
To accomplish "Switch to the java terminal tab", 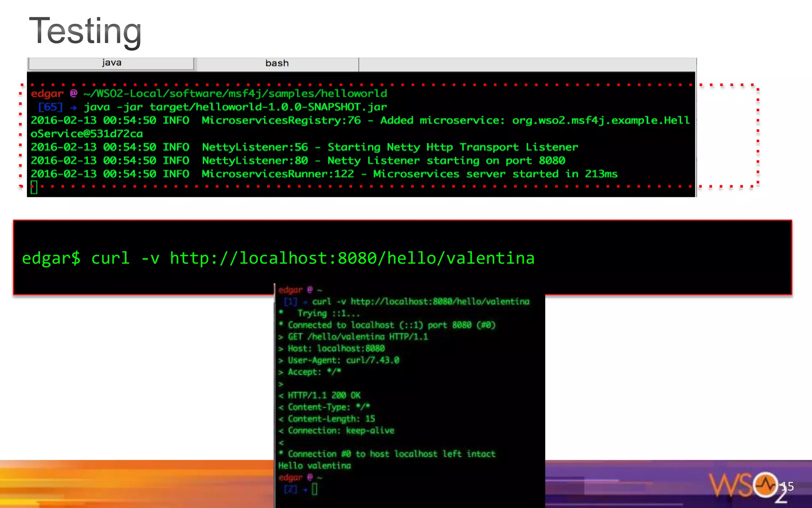I will (x=111, y=63).
